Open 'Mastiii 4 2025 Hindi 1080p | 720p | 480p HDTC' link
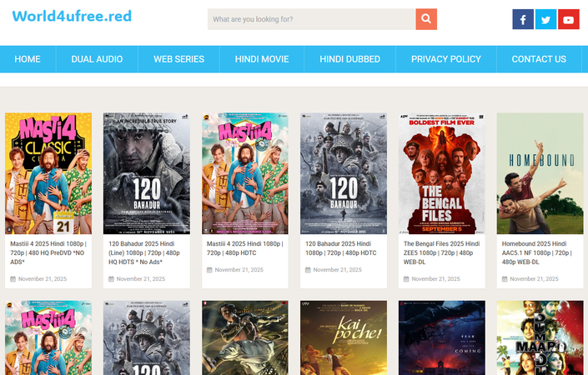Image resolution: width=588 pixels, height=375 pixels. coord(245,248)
